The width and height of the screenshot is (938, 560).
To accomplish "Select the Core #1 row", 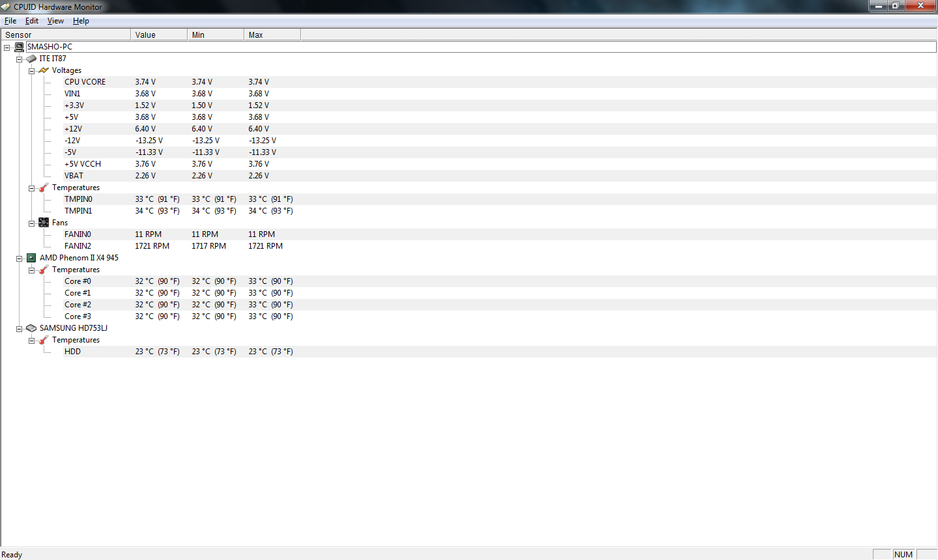I will [x=500, y=293].
